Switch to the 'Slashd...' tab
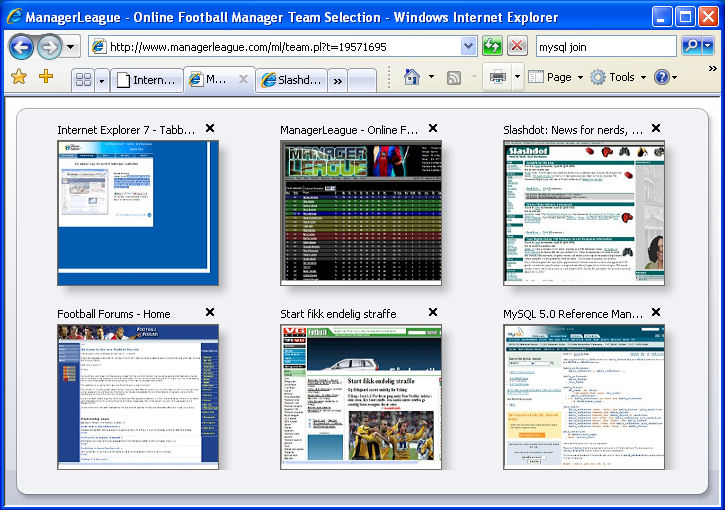 click(x=292, y=80)
